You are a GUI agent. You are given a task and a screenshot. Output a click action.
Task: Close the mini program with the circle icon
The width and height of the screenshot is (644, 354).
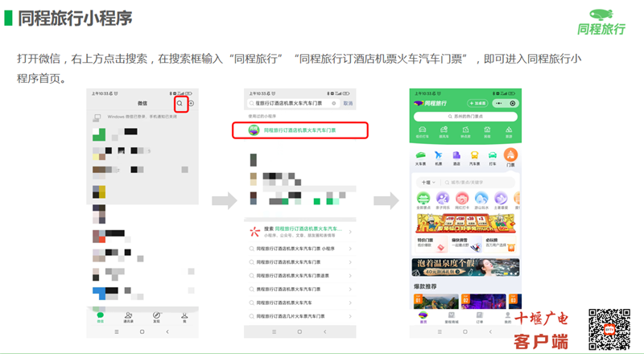(x=513, y=104)
